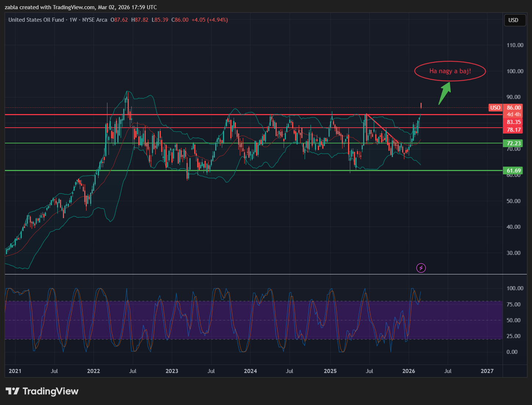Click the 1W interval in the chart title
Screen dimensions: 532x405
pyautogui.click(x=73, y=20)
